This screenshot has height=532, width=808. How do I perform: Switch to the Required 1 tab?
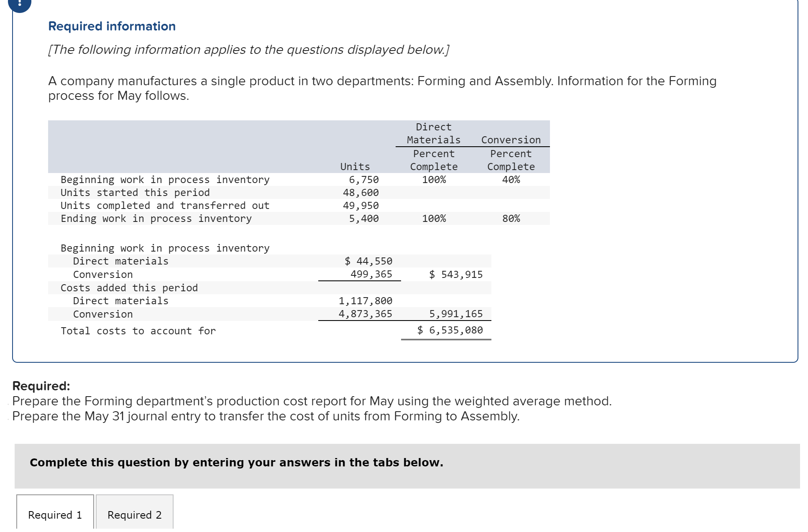click(55, 515)
